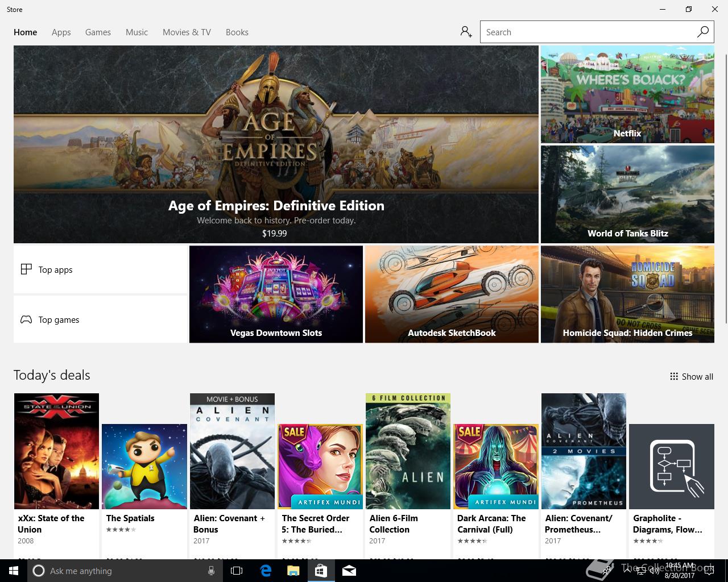Open the Top games tile
The width and height of the screenshot is (728, 582).
[x=101, y=319]
